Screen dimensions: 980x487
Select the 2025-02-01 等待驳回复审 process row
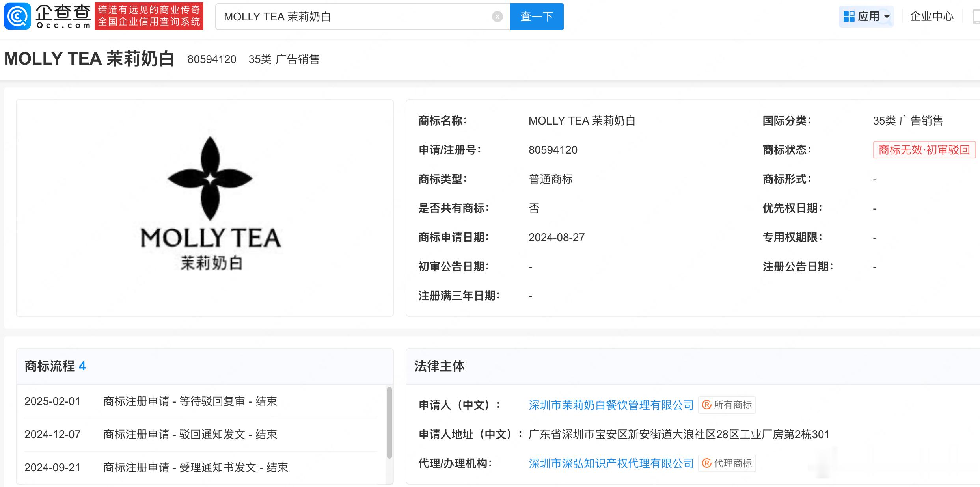pos(201,401)
